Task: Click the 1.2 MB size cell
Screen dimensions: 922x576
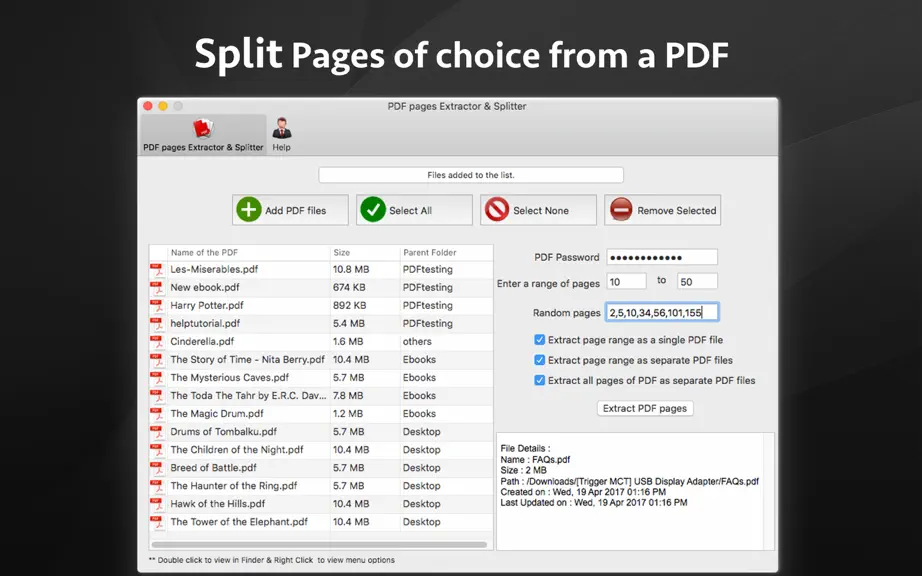Action: click(x=348, y=414)
